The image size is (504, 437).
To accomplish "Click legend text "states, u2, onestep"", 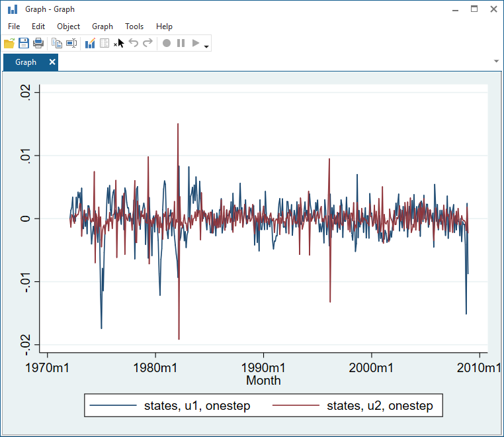I will point(380,405).
